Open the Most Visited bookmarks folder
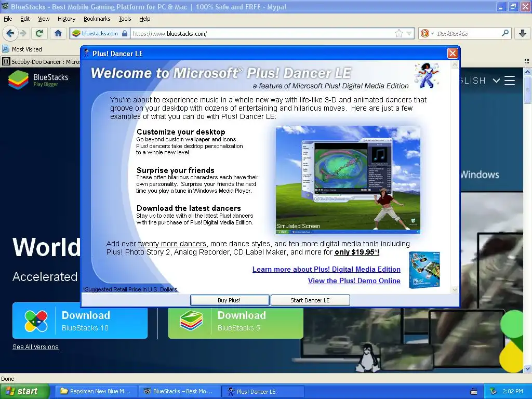 [x=22, y=49]
